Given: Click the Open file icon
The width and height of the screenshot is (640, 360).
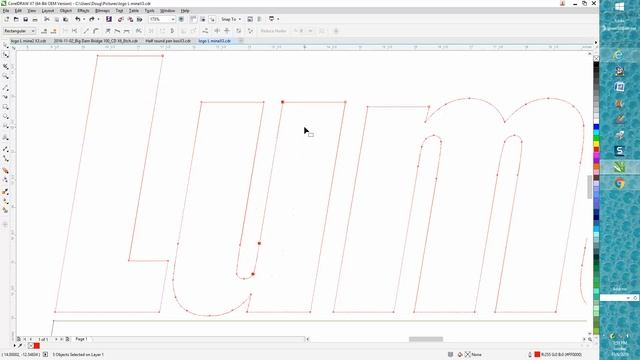Looking at the screenshot, I should pos(16,19).
